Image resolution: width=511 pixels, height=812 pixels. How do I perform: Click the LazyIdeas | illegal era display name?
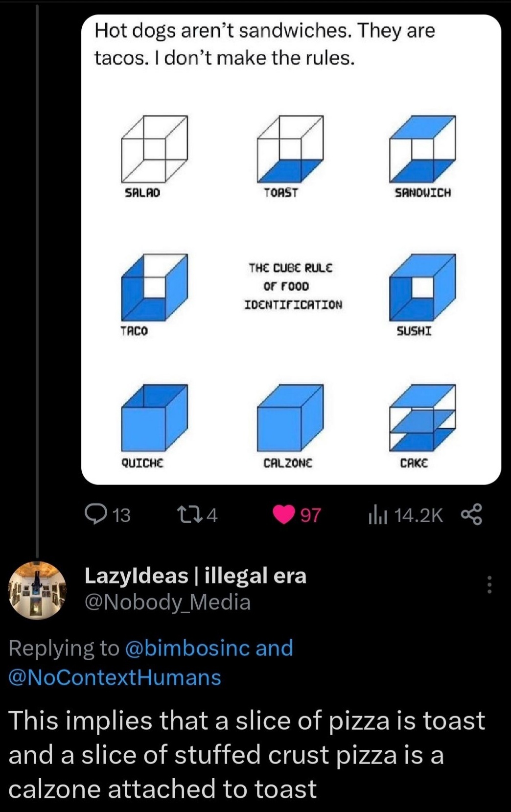195,576
